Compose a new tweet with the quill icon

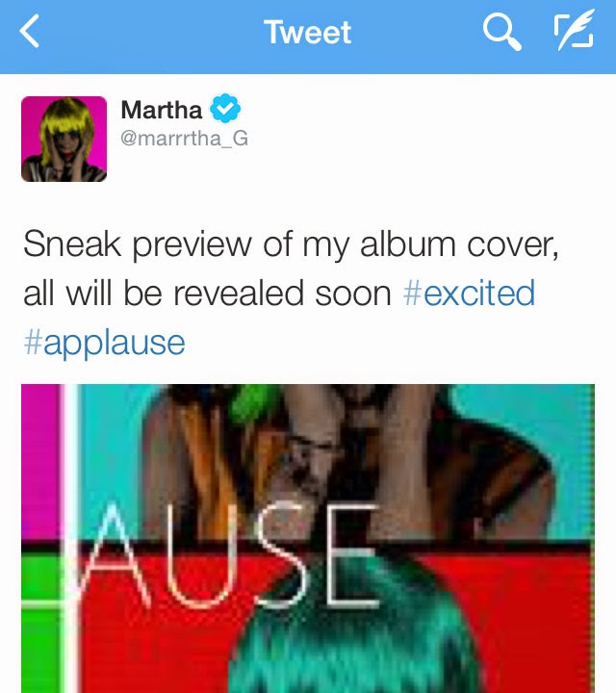(x=574, y=30)
